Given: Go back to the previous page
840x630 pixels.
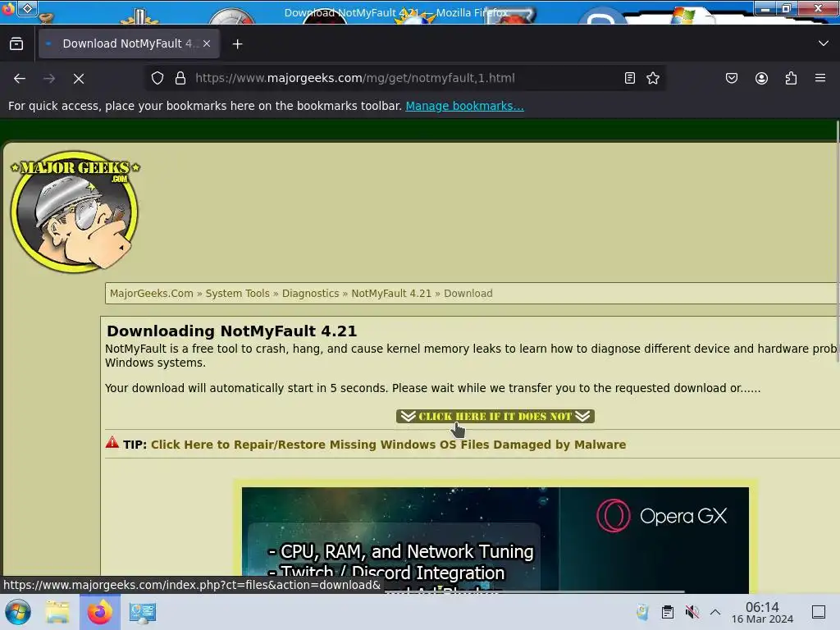Looking at the screenshot, I should [20, 79].
